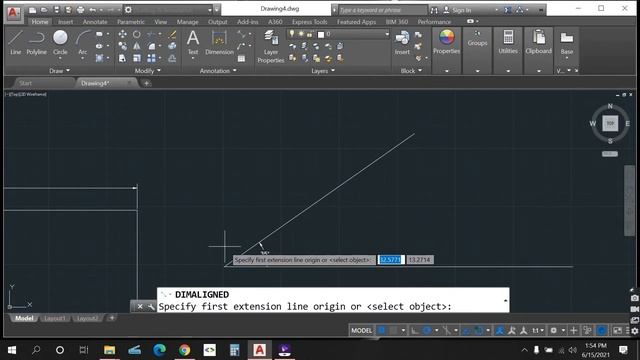The width and height of the screenshot is (640, 360).
Task: Click the Properties color wheel button
Action: pos(447,42)
